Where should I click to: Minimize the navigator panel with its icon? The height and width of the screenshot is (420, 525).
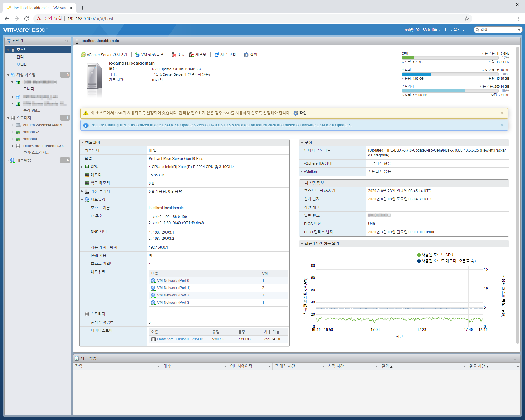tap(66, 41)
